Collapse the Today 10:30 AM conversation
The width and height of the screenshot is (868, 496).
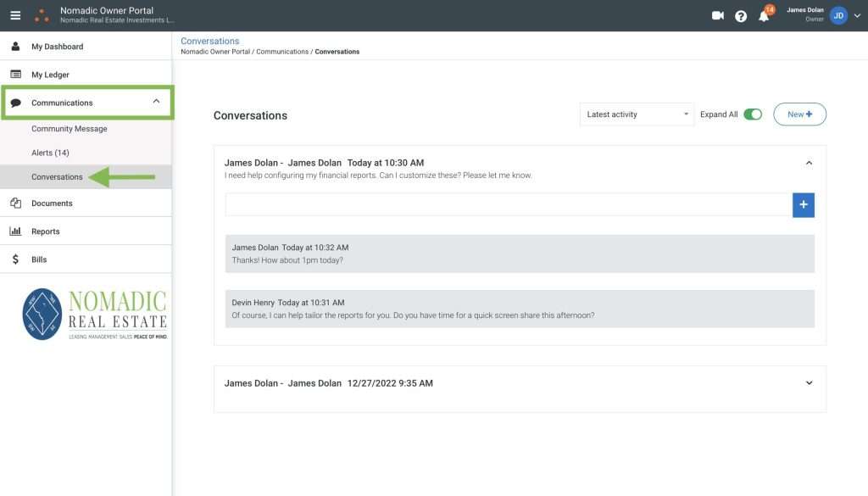[809, 163]
